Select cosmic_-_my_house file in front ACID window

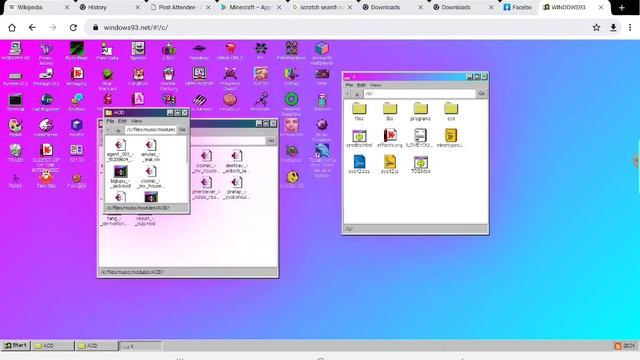coord(151,177)
